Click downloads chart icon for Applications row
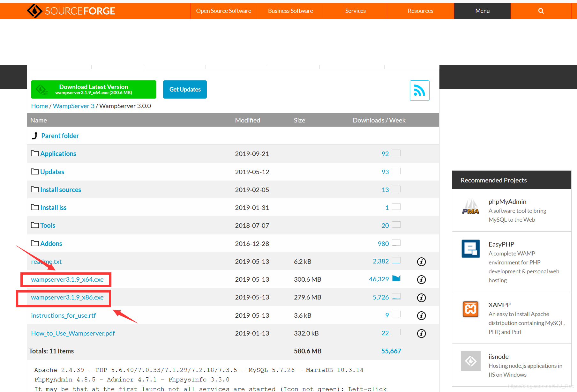 (x=396, y=153)
